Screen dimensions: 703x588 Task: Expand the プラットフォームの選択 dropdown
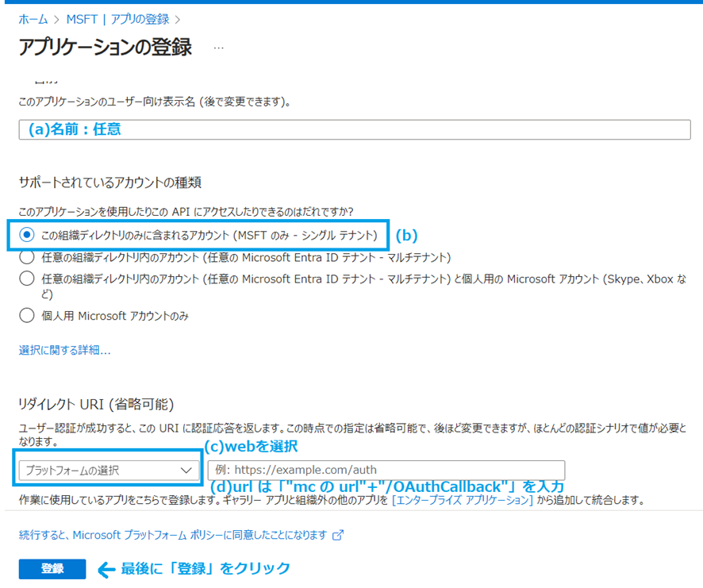coord(109,470)
